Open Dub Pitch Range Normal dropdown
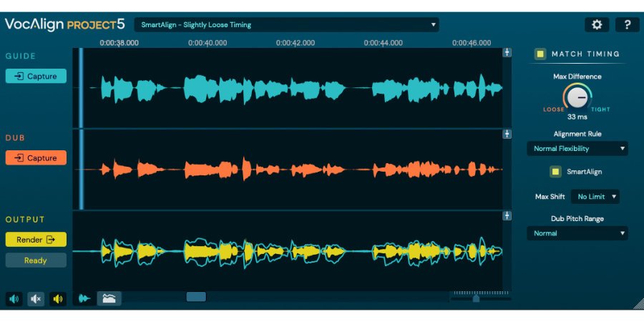Image resolution: width=644 pixels, height=322 pixels. click(x=577, y=233)
